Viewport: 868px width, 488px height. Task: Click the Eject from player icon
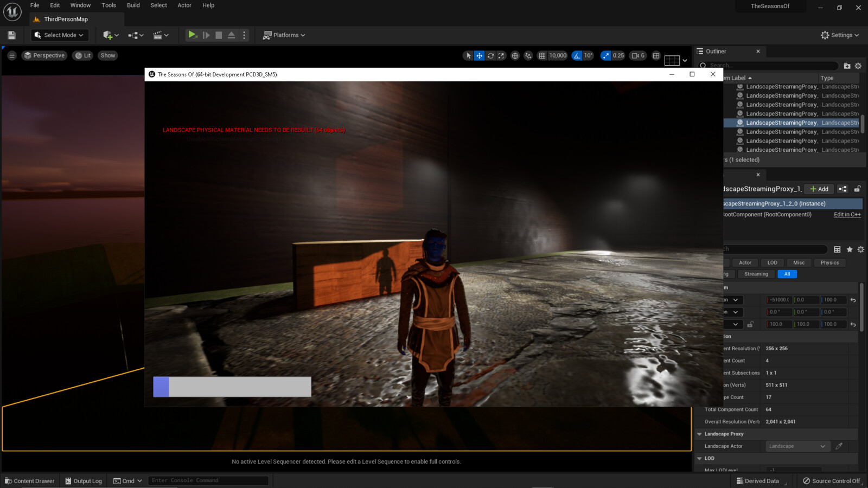pos(232,35)
